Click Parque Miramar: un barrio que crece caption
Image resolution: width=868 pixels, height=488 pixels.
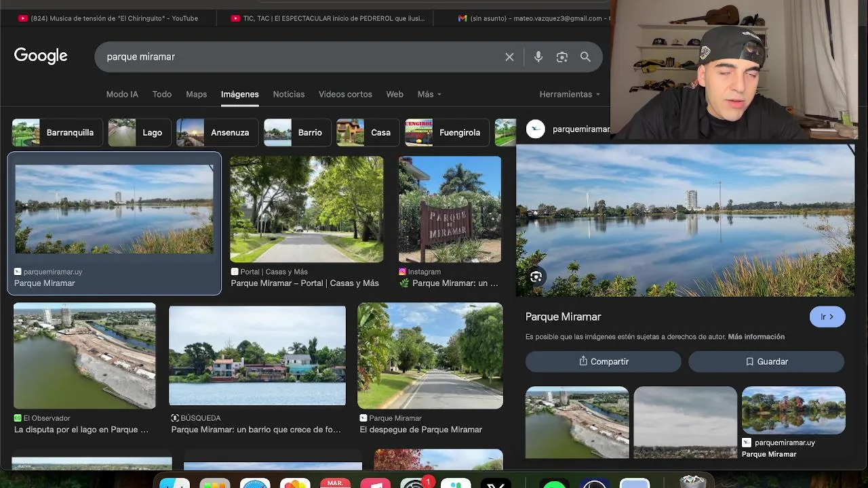point(256,430)
